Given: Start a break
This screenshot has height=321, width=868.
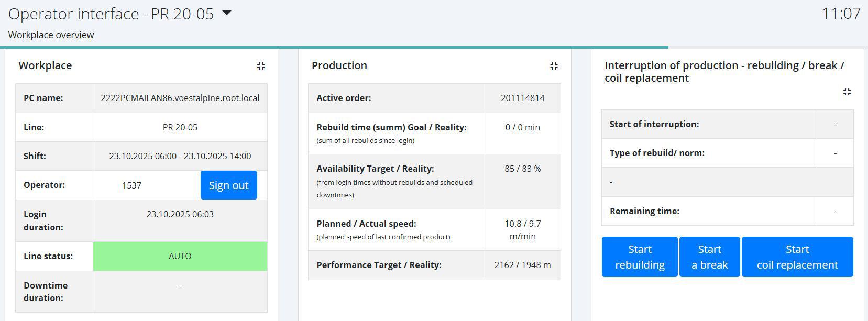Looking at the screenshot, I should (x=709, y=257).
